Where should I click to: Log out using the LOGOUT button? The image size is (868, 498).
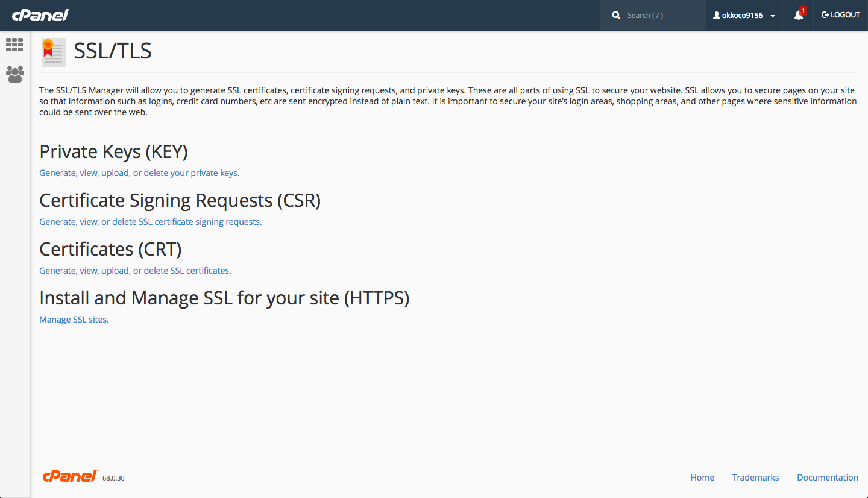pos(841,15)
